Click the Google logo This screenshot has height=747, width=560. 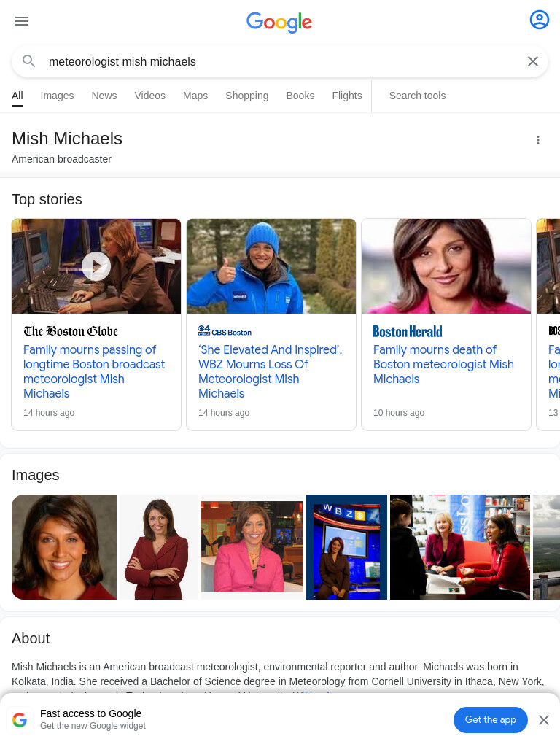[279, 22]
